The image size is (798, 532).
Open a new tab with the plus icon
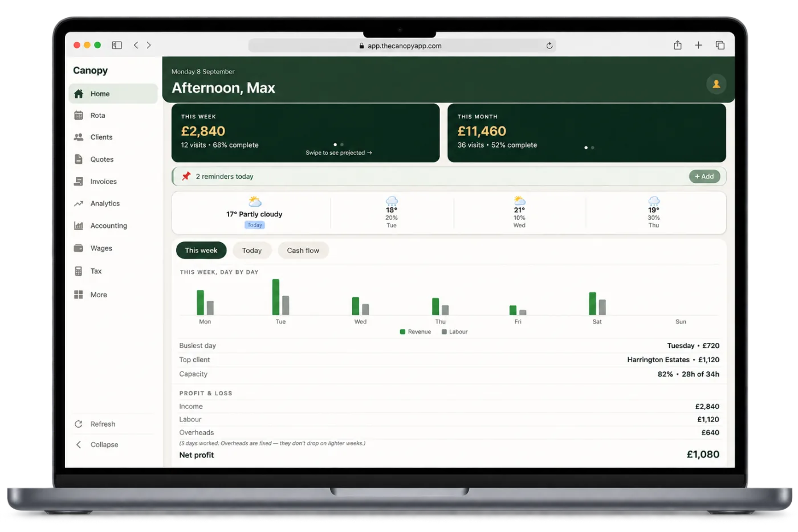click(698, 45)
